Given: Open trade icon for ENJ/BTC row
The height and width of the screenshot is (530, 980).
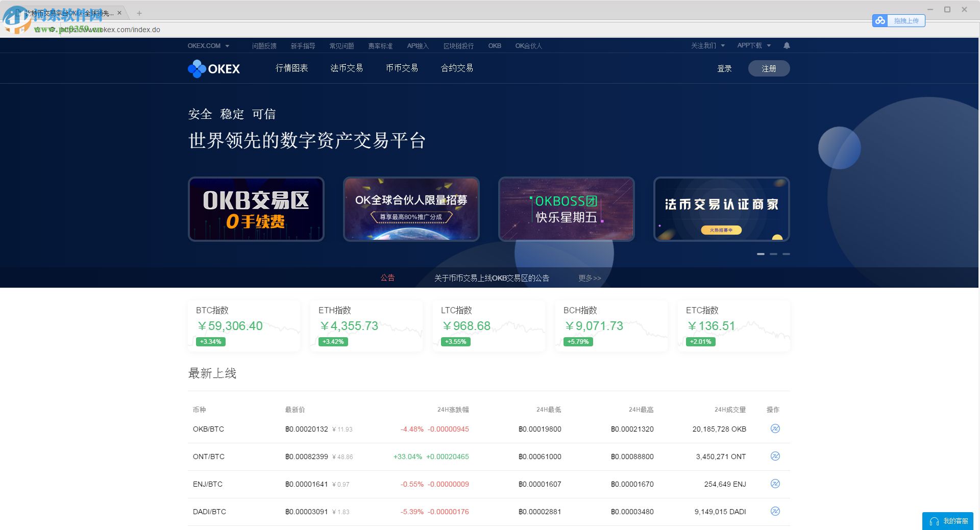Looking at the screenshot, I should (775, 484).
